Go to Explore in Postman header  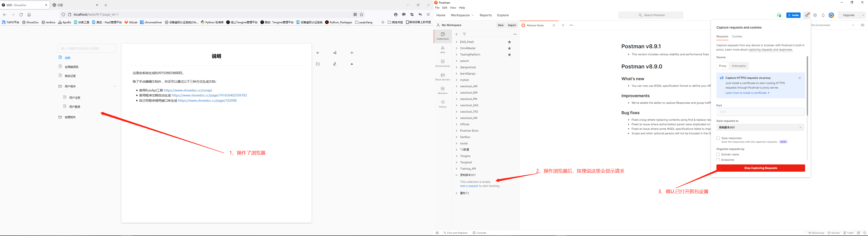(x=503, y=15)
